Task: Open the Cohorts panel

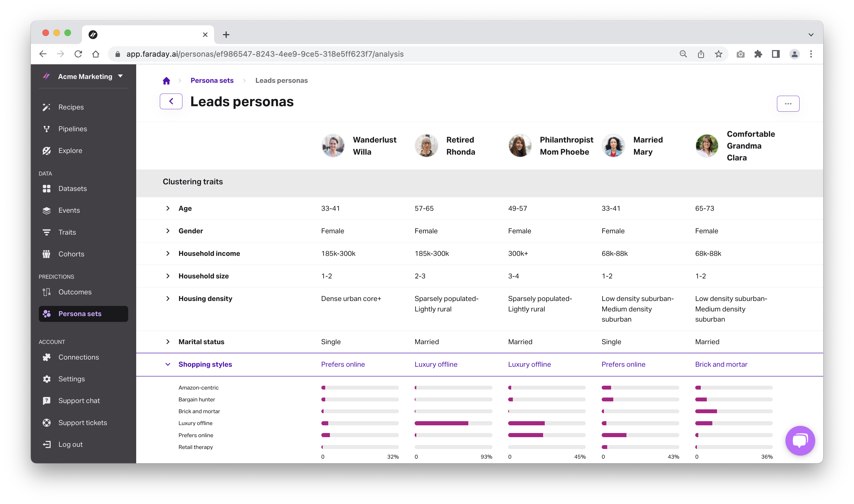Action: coord(71,254)
